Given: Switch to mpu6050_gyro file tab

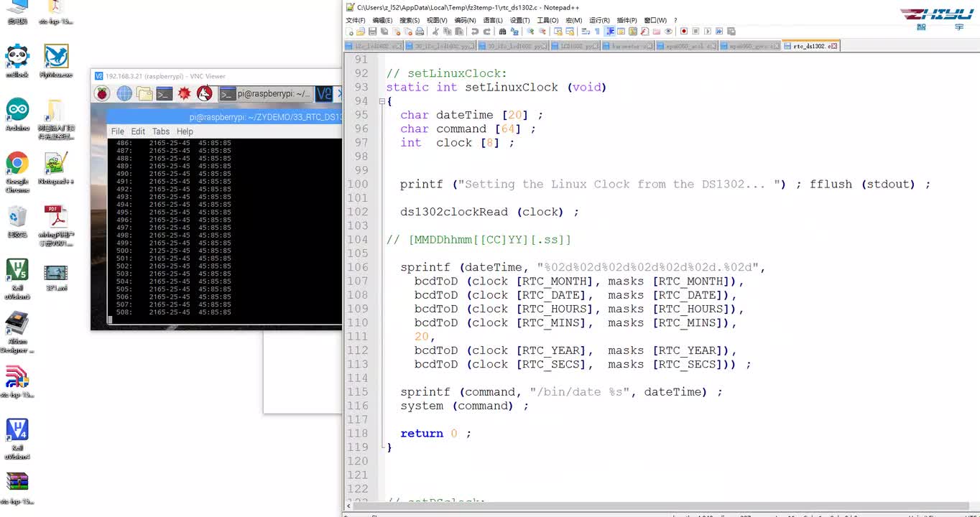Looking at the screenshot, I should click(750, 46).
